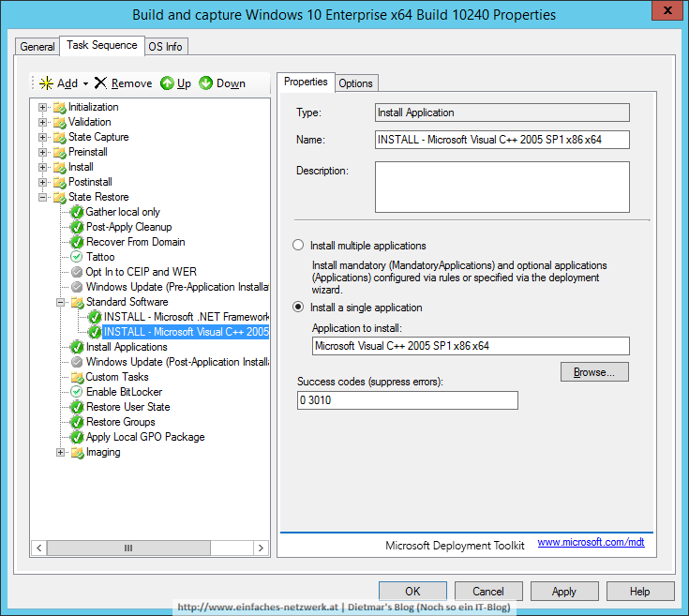Select the State Capture folder icon

[59, 137]
